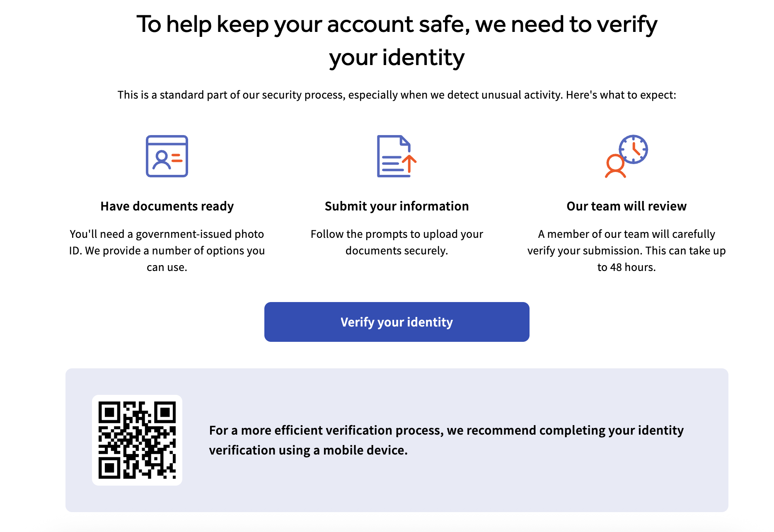
Task: Click the orange upload arrow on the document icon
Action: [410, 164]
